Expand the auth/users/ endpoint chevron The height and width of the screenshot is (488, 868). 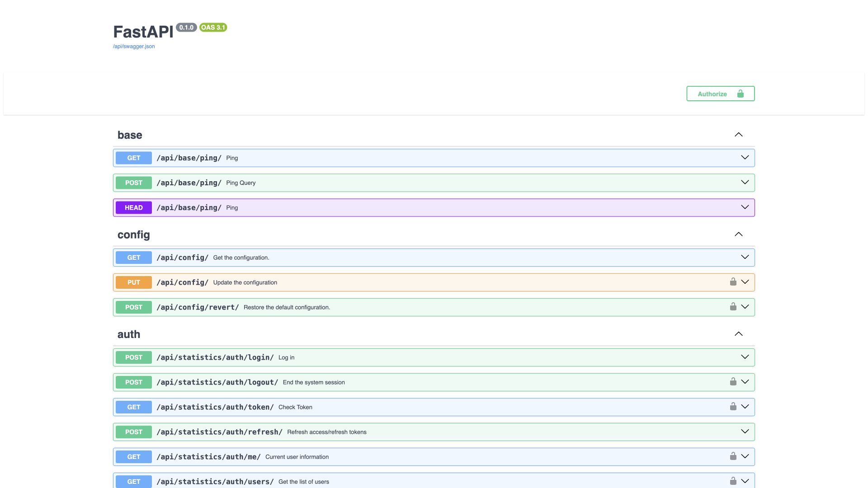(x=745, y=481)
